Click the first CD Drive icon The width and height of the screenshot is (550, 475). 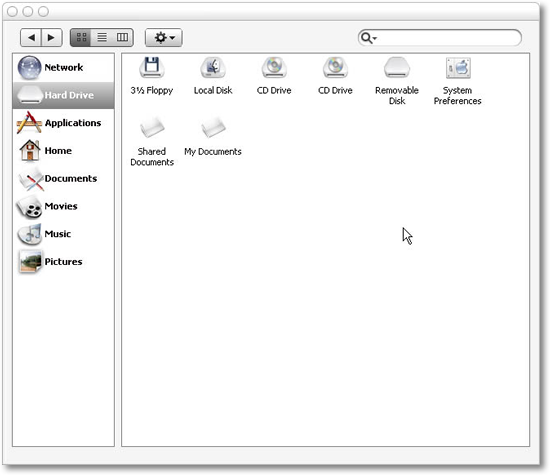click(274, 67)
